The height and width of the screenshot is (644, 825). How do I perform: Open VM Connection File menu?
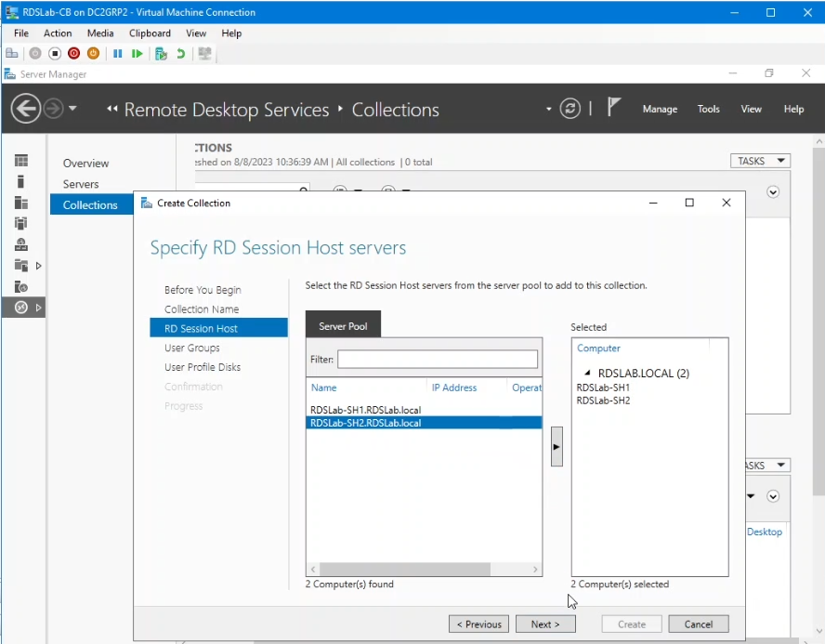pyautogui.click(x=21, y=33)
